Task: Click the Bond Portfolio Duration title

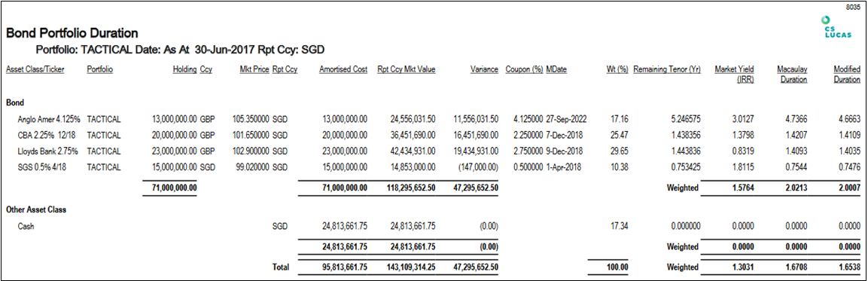Action: pos(72,33)
